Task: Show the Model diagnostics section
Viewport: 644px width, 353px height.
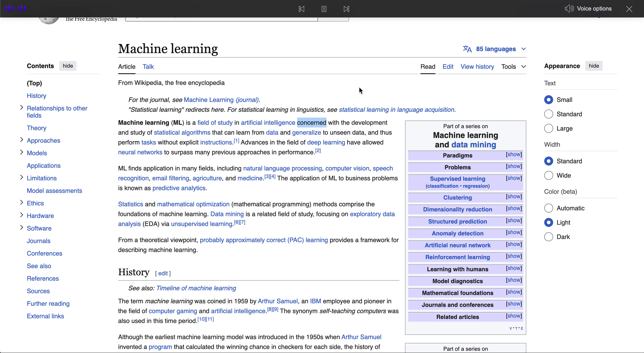Action: 514,280
